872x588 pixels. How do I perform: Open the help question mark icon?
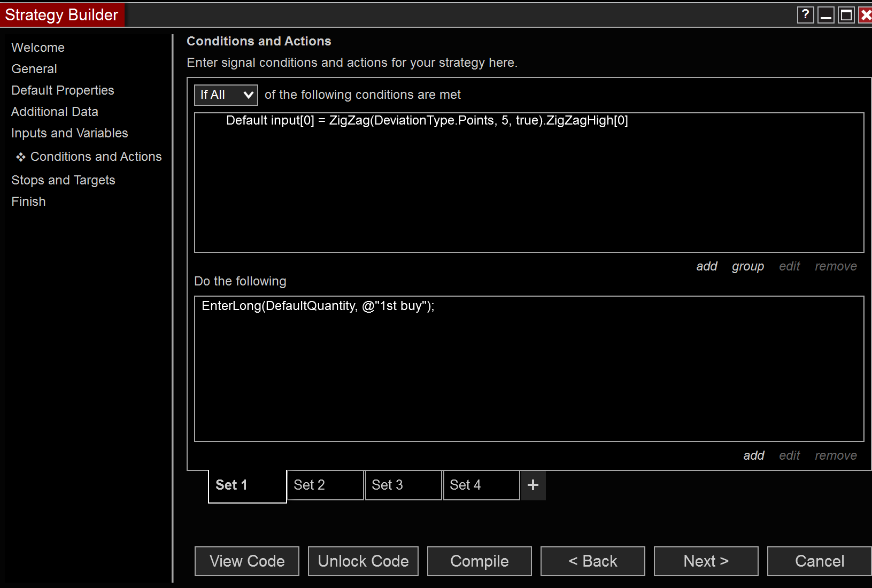(805, 15)
